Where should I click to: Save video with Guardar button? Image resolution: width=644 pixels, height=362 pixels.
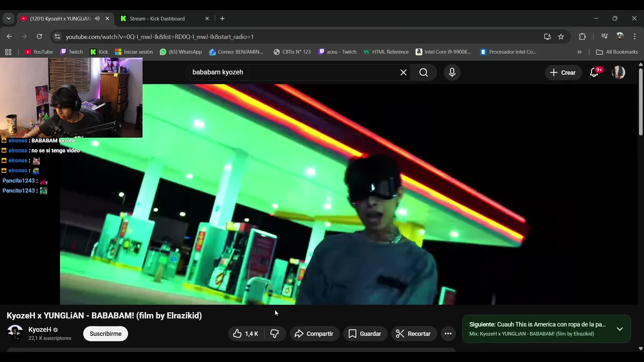[x=365, y=333]
